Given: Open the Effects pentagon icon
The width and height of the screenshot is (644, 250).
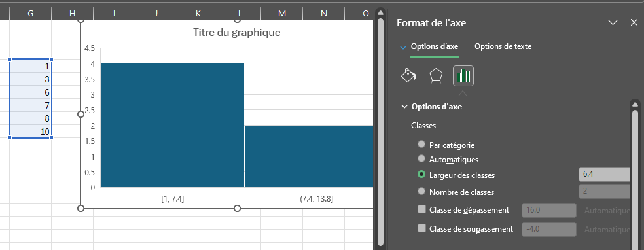Looking at the screenshot, I should click(x=436, y=76).
